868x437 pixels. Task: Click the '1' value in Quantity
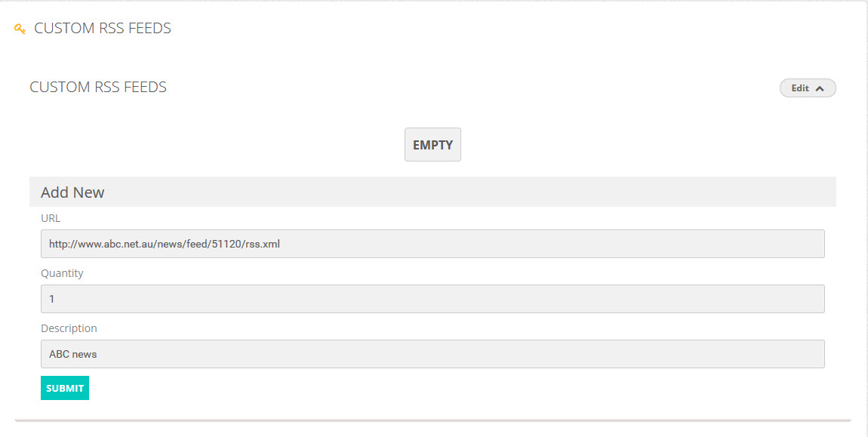pyautogui.click(x=52, y=299)
